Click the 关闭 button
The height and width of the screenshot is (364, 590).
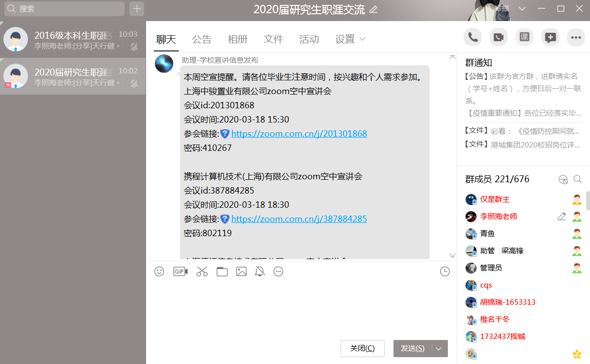pos(362,348)
